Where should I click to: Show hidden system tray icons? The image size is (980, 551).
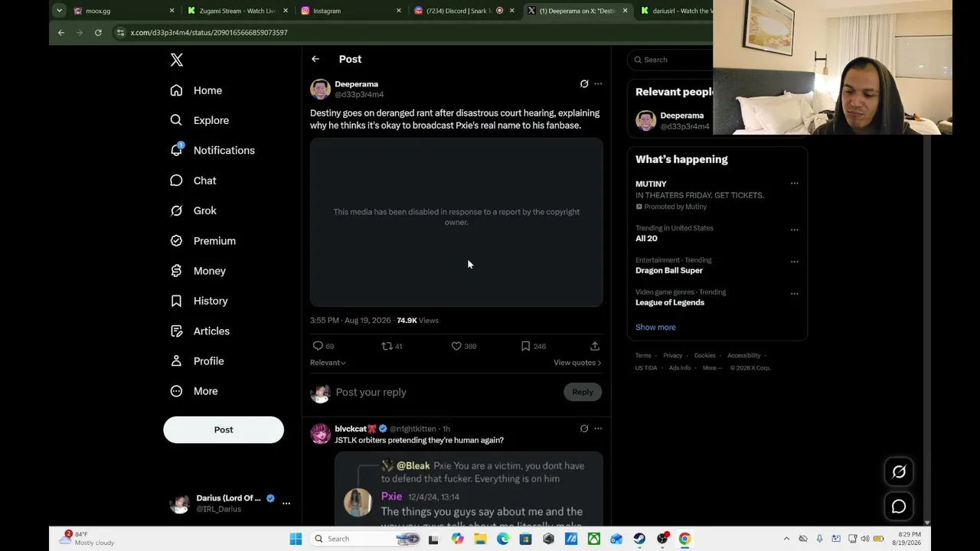[786, 539]
